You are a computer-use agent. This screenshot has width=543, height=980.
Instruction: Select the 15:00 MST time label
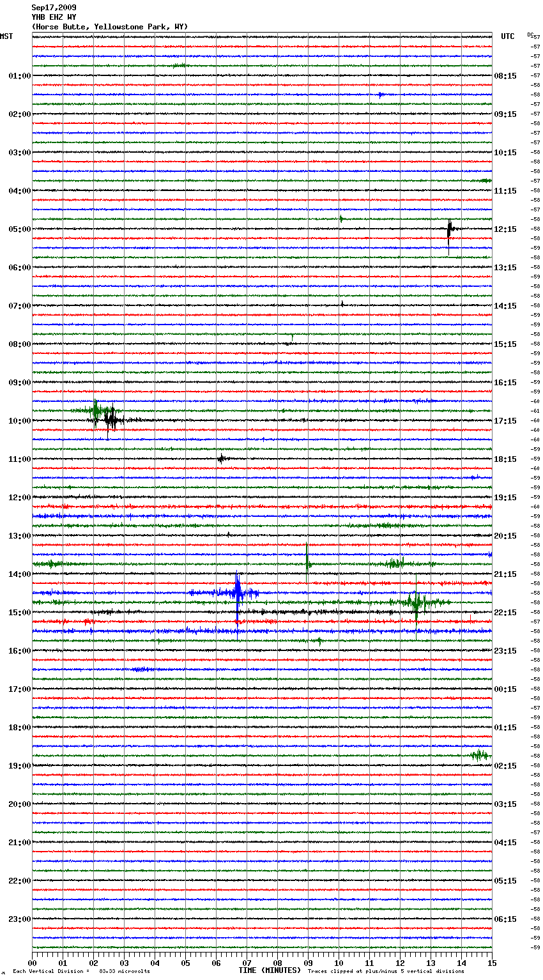(x=20, y=613)
